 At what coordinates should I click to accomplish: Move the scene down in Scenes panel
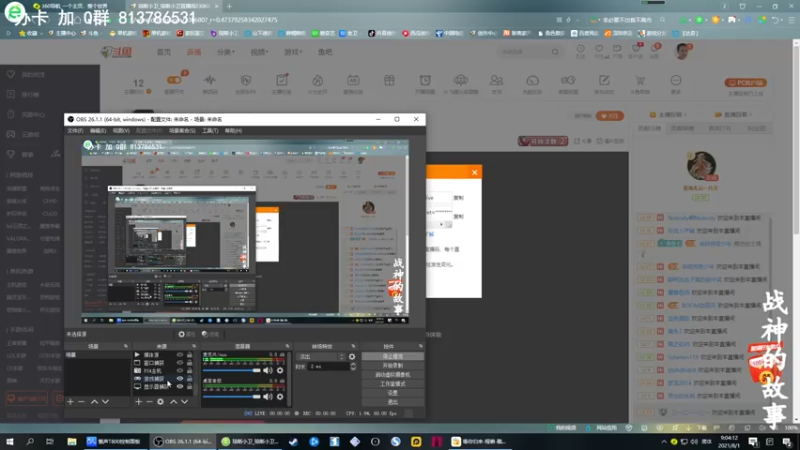(x=105, y=402)
